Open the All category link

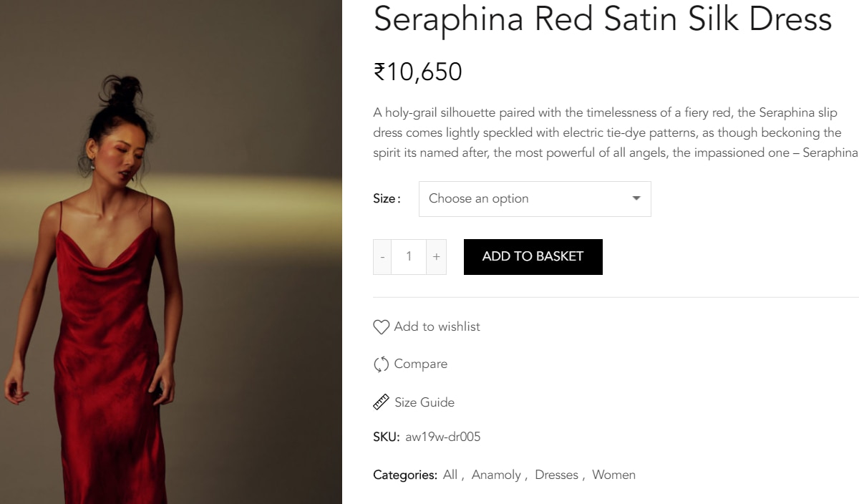450,475
